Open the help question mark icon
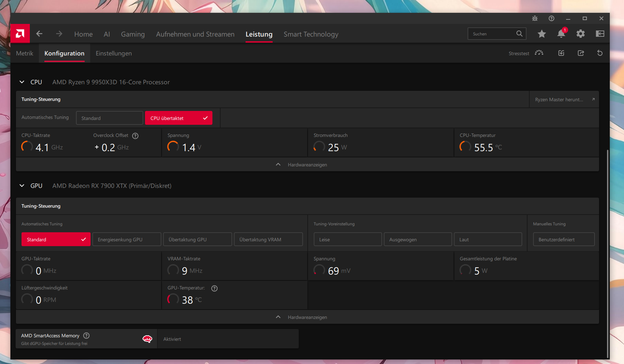Image resolution: width=624 pixels, height=364 pixels. click(x=552, y=18)
